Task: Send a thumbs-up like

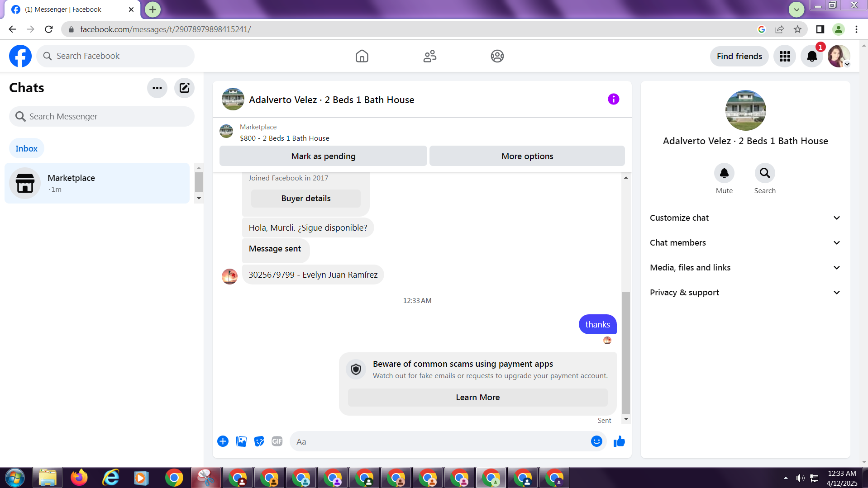Action: click(x=619, y=441)
